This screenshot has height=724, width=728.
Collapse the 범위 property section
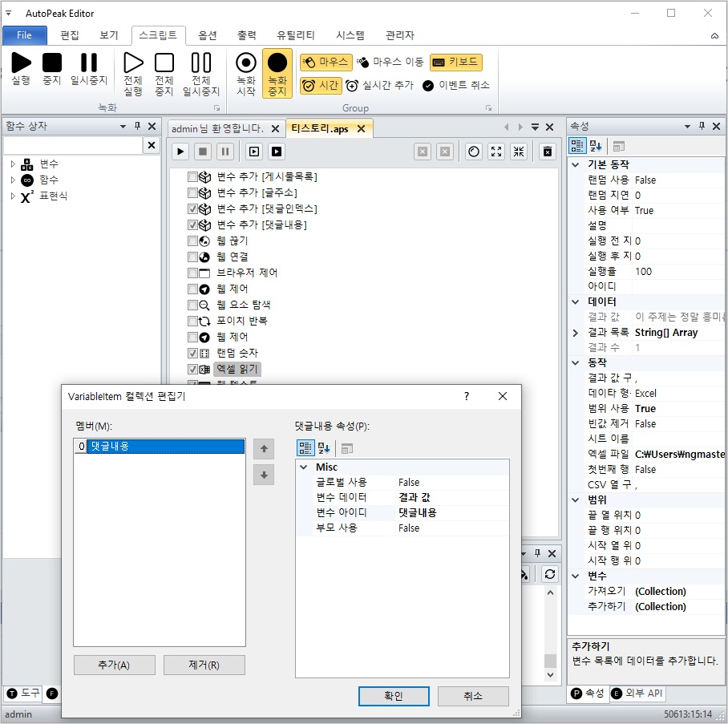575,500
